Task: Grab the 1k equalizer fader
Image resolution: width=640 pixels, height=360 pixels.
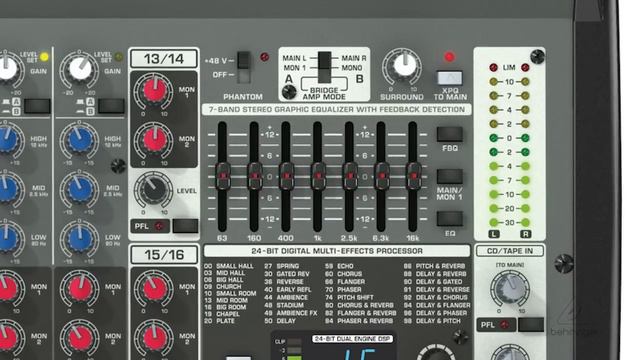Action: 318,176
